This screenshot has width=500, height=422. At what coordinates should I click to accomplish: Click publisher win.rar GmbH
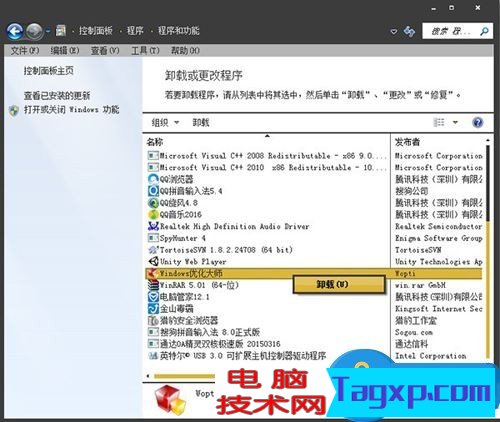(420, 285)
